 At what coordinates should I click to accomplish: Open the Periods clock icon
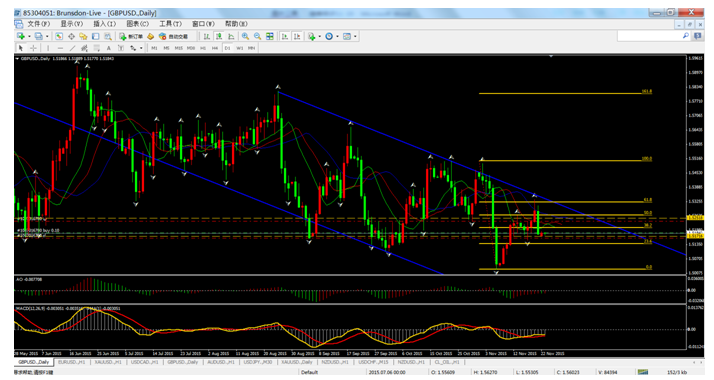pos(329,36)
